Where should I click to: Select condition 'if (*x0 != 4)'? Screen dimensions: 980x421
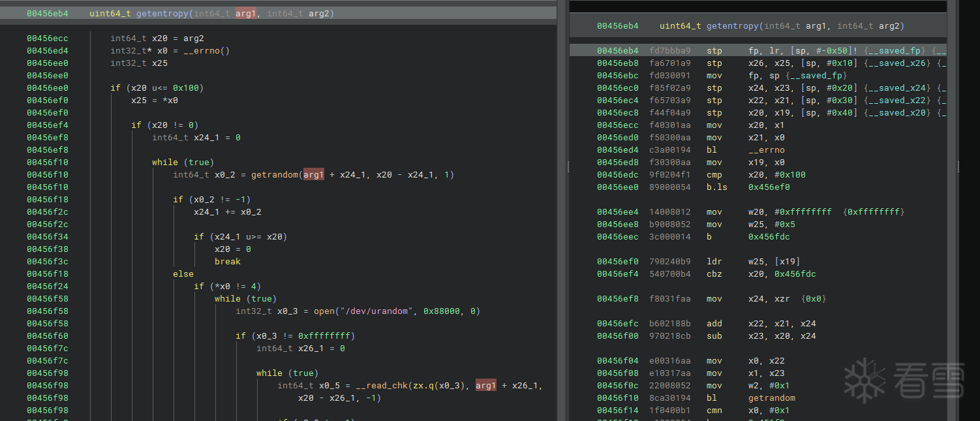[228, 287]
